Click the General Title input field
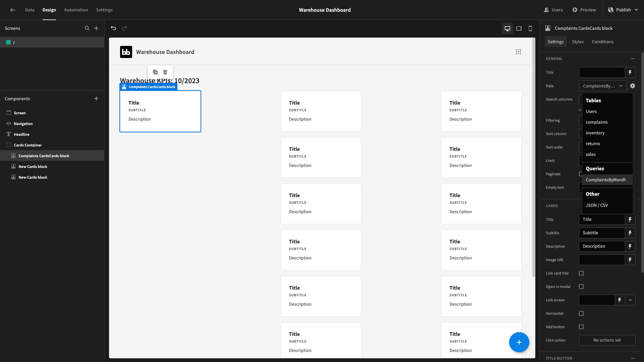644x362 pixels. (x=602, y=72)
